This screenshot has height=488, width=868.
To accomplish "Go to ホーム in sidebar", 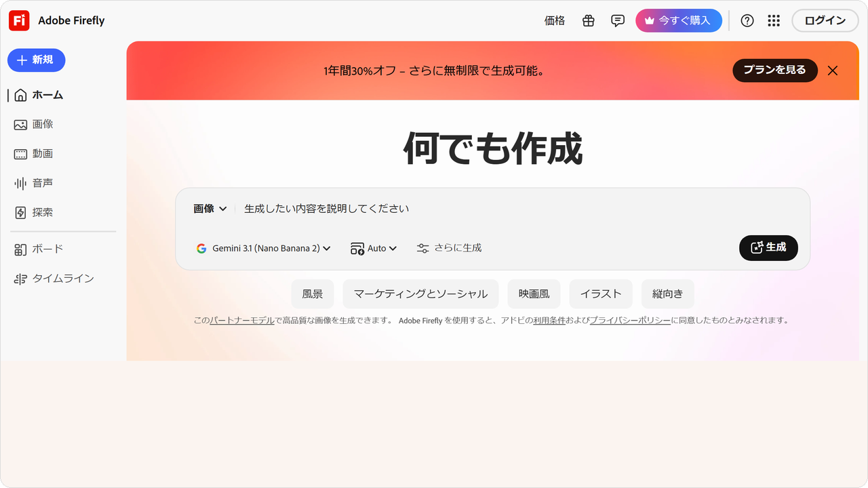I will (x=39, y=95).
